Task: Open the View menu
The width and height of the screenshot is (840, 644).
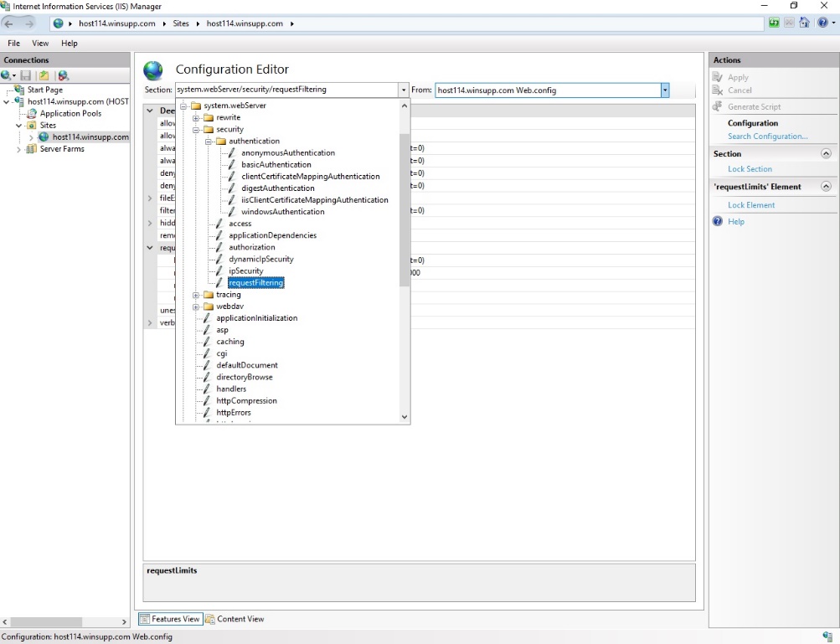Action: click(40, 44)
